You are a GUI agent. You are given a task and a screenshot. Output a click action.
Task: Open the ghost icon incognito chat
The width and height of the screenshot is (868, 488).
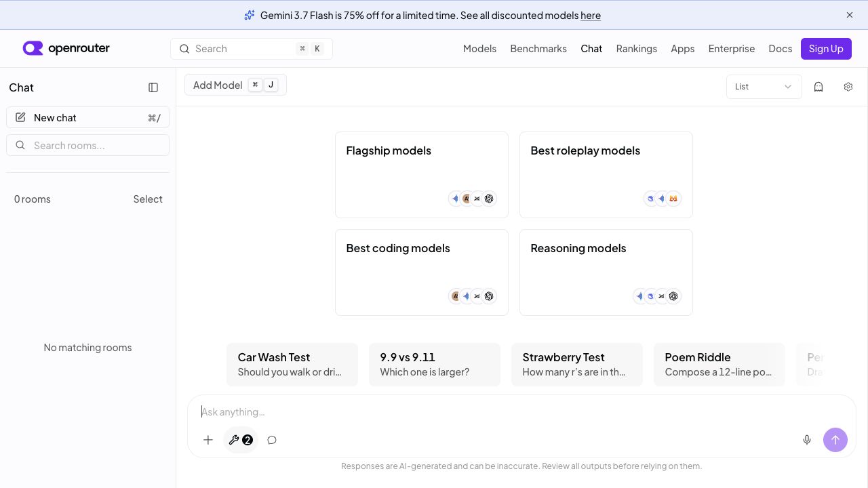point(818,87)
